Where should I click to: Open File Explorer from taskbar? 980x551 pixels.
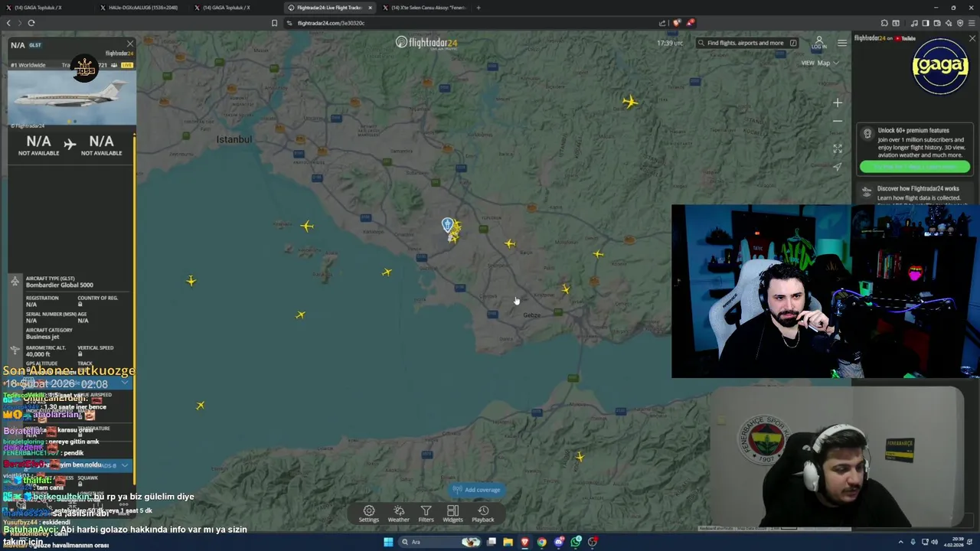pos(508,542)
